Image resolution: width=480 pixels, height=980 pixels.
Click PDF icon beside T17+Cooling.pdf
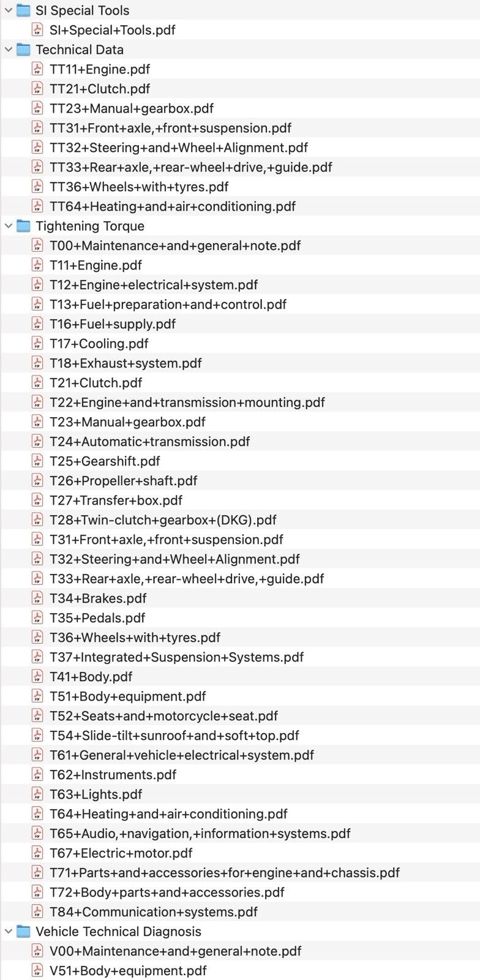click(38, 344)
